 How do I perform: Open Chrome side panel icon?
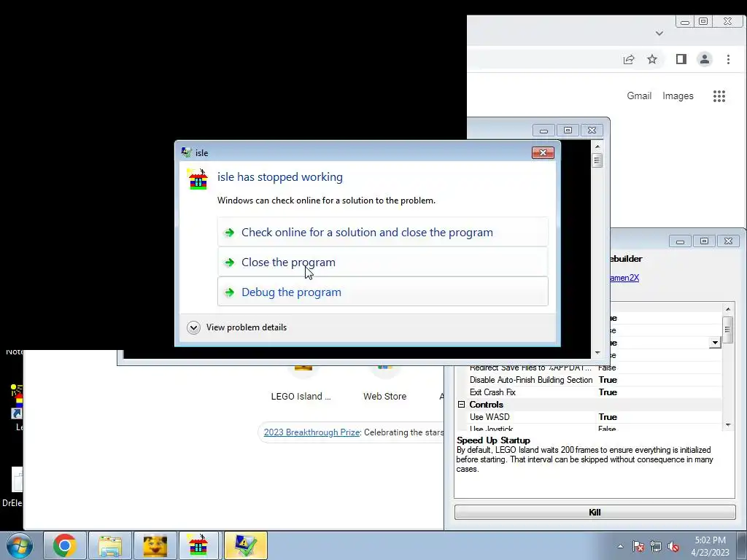point(681,59)
